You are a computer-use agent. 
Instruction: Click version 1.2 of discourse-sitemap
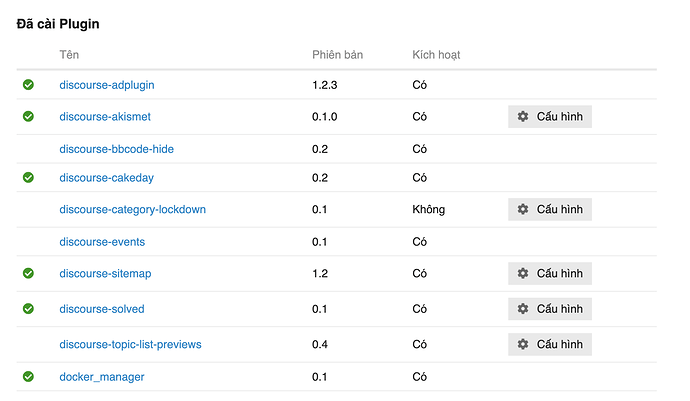(x=320, y=273)
